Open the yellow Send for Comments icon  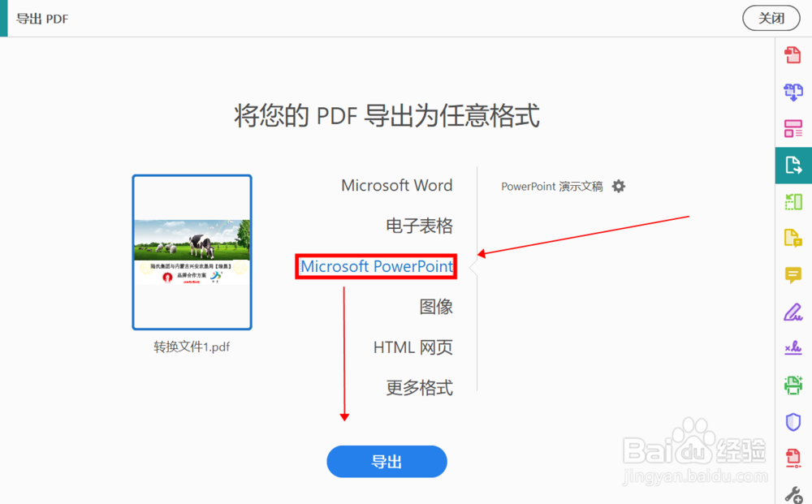(793, 238)
